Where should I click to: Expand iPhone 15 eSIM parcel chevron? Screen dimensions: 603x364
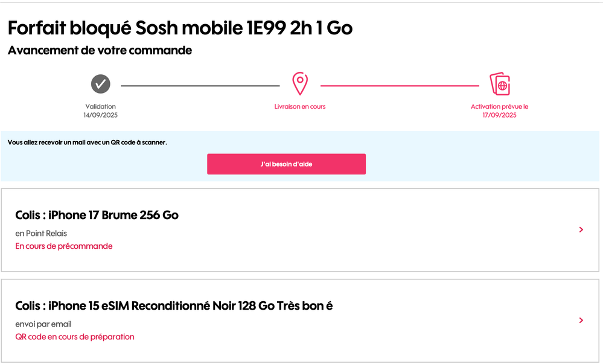(x=581, y=321)
